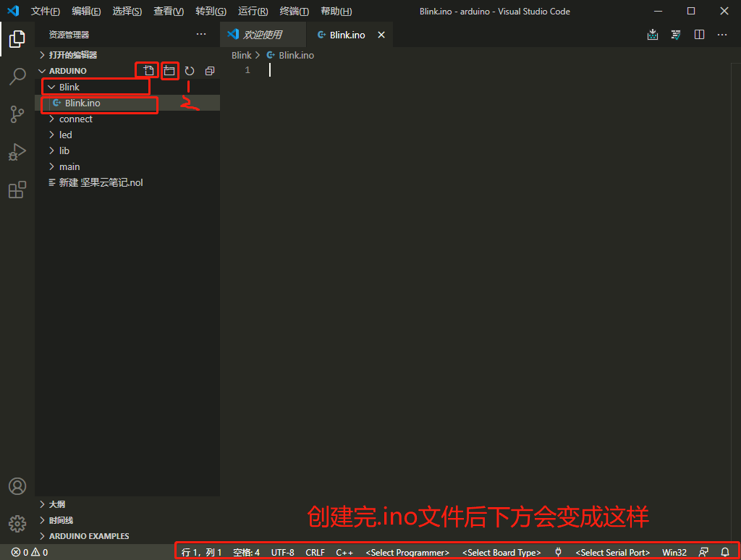Viewport: 741px width, 560px height.
Task: Split the editor to the right
Action: tap(700, 35)
